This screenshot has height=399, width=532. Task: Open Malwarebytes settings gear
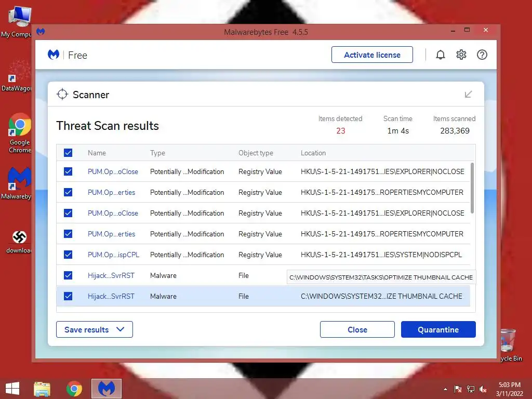(x=461, y=55)
